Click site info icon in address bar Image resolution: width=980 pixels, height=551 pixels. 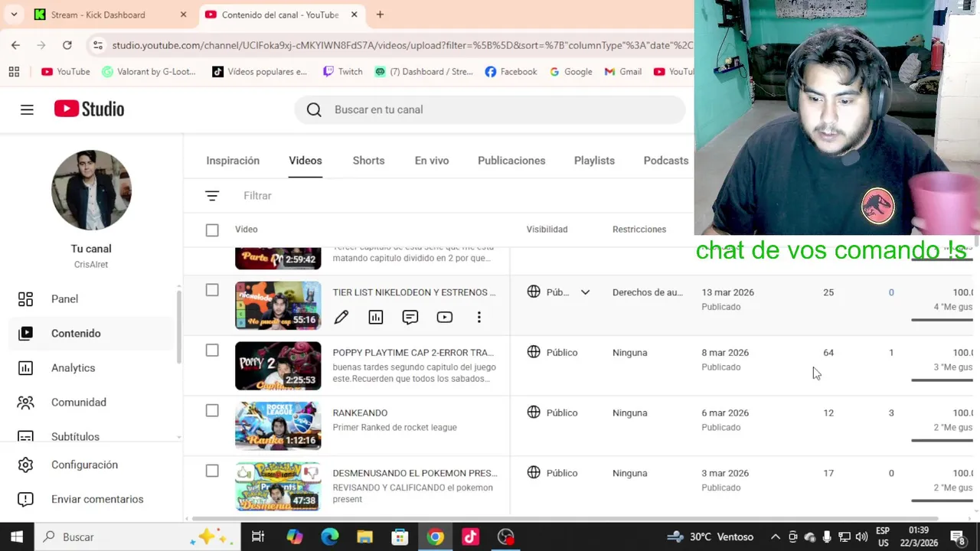pyautogui.click(x=97, y=45)
